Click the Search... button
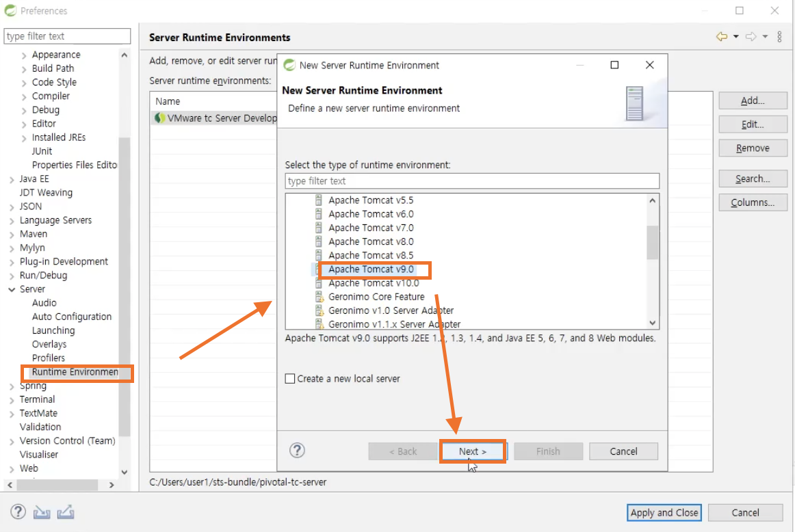The image size is (795, 532). (x=753, y=178)
